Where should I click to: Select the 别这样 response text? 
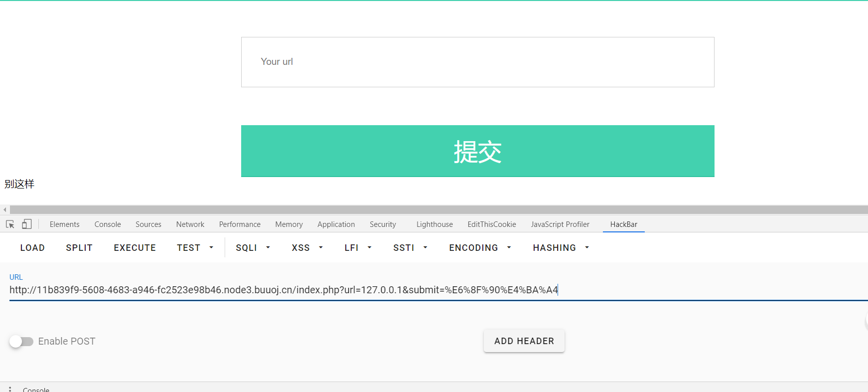tap(19, 184)
